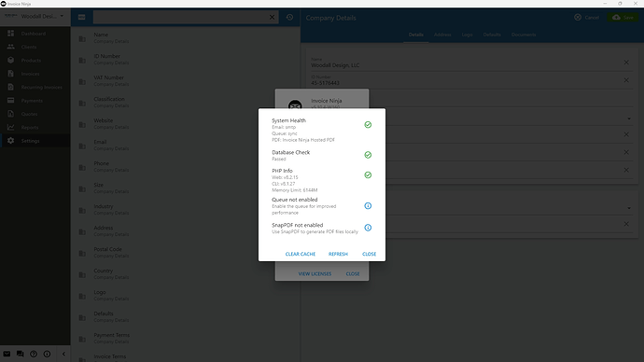Click the Queue not enabled info icon
644x362 pixels.
[x=368, y=205]
